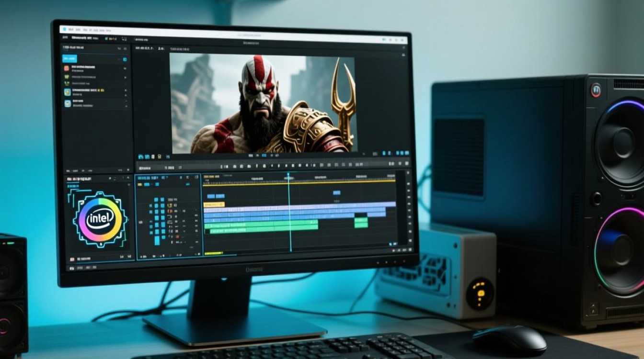Tick the small cyan checkbox beside the cyan button
644x359 pixels.
pyautogui.click(x=125, y=59)
